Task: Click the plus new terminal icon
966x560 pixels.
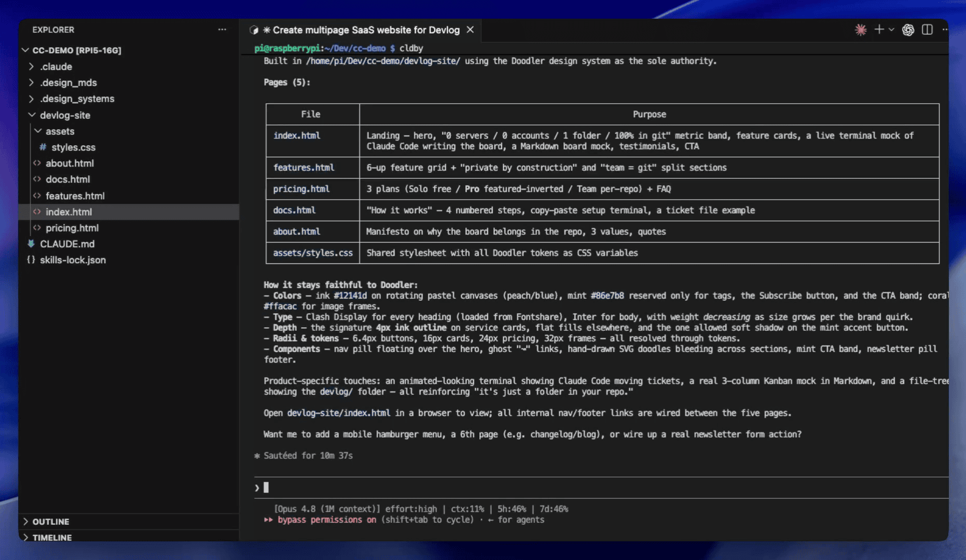Action: pyautogui.click(x=879, y=30)
